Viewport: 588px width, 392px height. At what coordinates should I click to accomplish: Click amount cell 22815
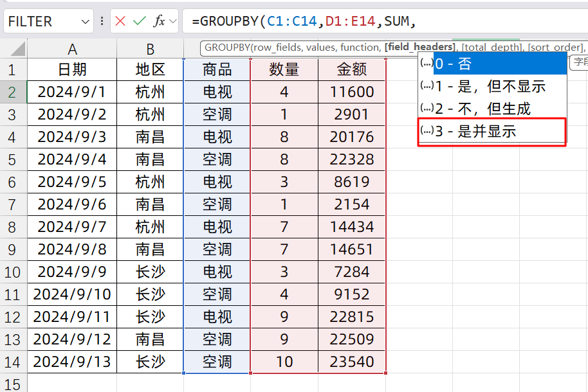(352, 317)
